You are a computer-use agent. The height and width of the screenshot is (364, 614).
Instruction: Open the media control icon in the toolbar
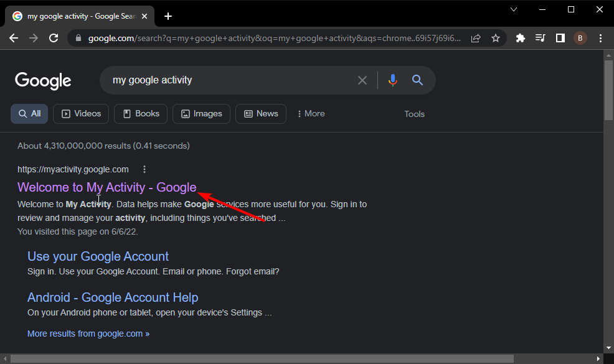[541, 38]
